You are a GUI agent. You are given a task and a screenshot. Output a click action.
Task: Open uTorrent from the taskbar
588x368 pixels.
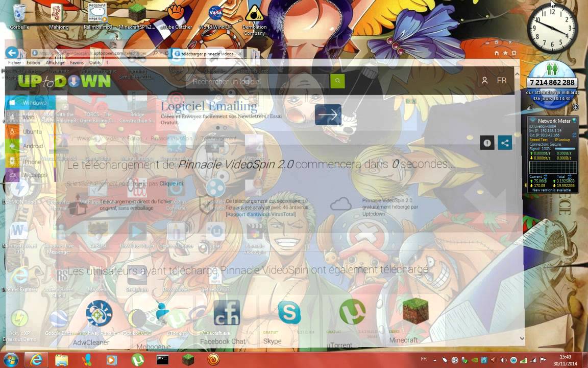tap(138, 360)
